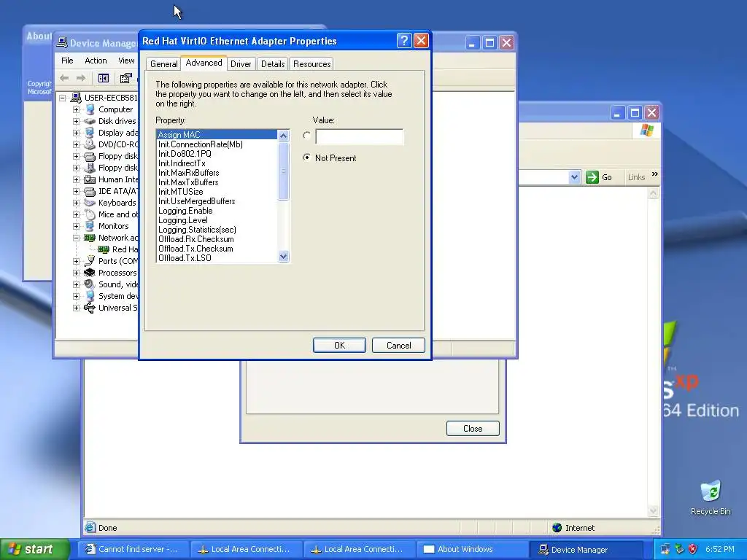Expand the Links toolbar chevron
Screen dimensions: 747x560
(x=655, y=174)
